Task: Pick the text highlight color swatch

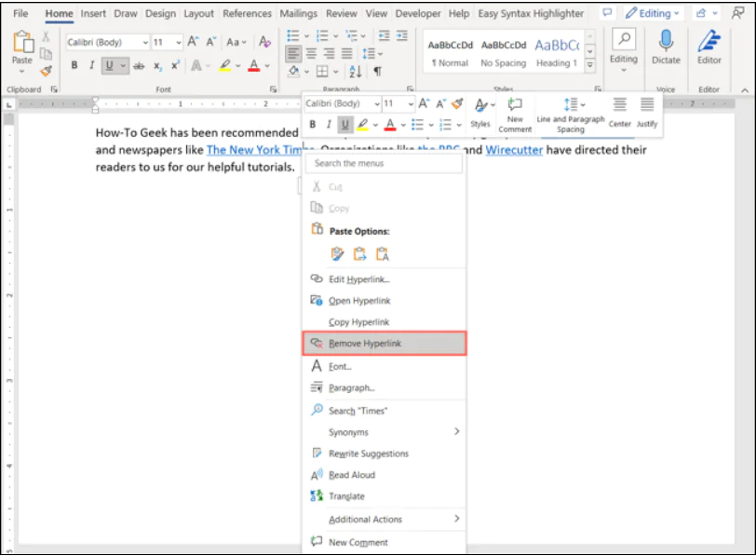Action: 226,65
